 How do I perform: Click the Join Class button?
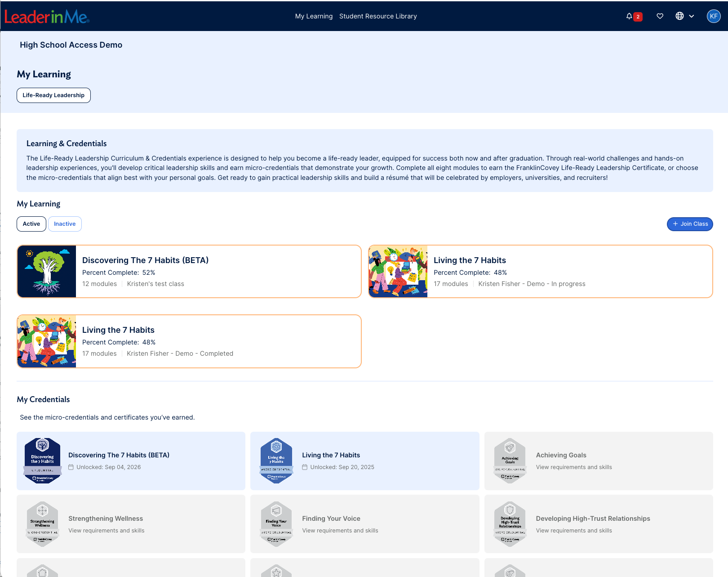(690, 224)
